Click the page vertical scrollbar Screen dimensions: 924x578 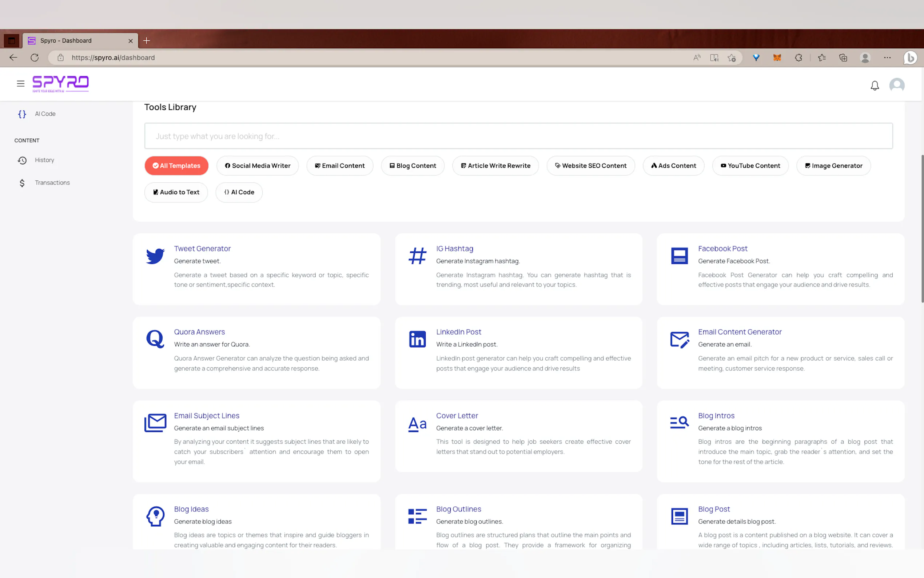[922, 229]
